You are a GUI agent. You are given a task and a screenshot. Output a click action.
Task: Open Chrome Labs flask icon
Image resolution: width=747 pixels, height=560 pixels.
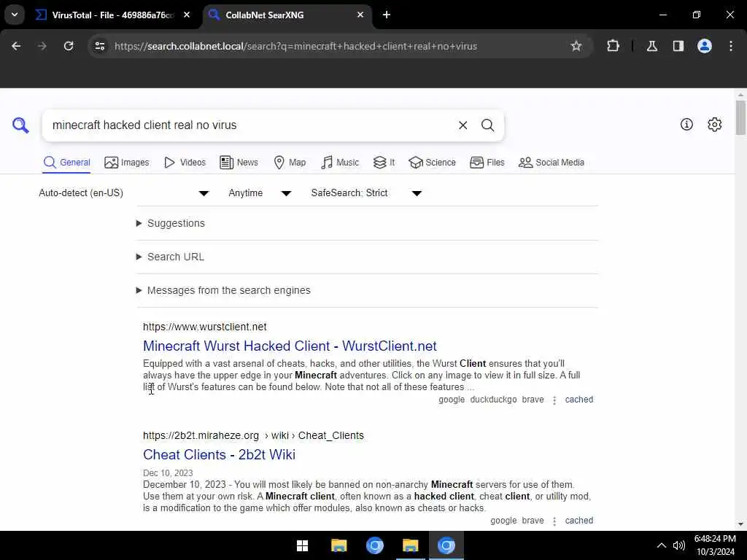pyautogui.click(x=651, y=46)
